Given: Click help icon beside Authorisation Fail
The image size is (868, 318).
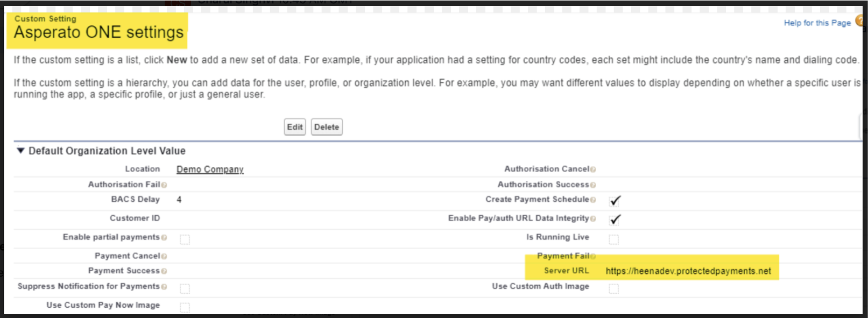Looking at the screenshot, I should tap(164, 185).
